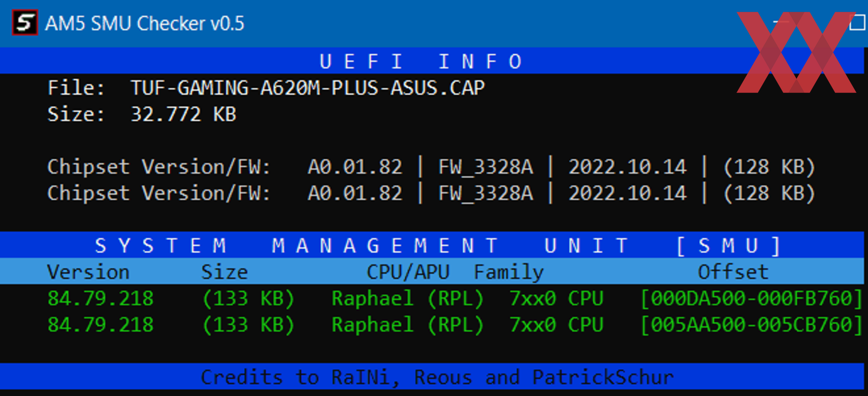Click the 'Offset' column header
This screenshot has height=396, width=868.
(733, 272)
